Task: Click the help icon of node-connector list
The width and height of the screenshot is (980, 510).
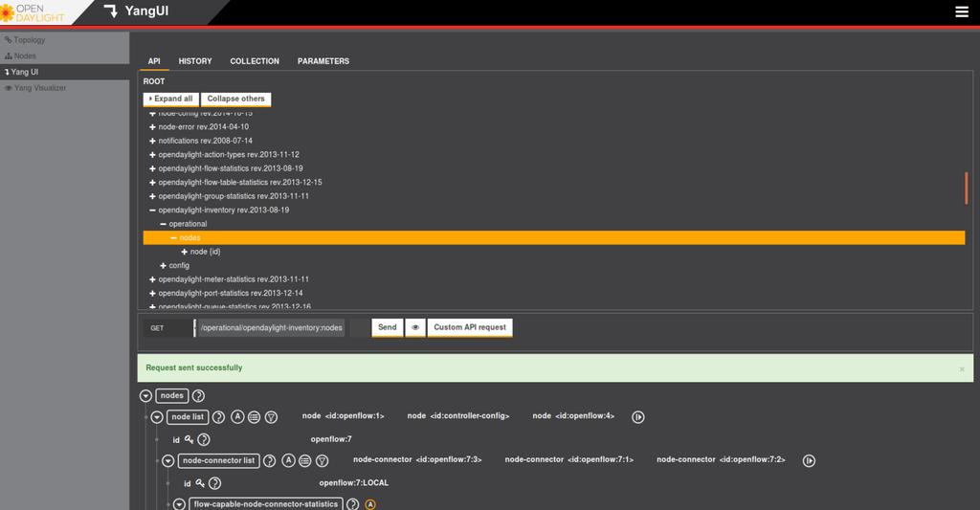Action: coord(269,460)
